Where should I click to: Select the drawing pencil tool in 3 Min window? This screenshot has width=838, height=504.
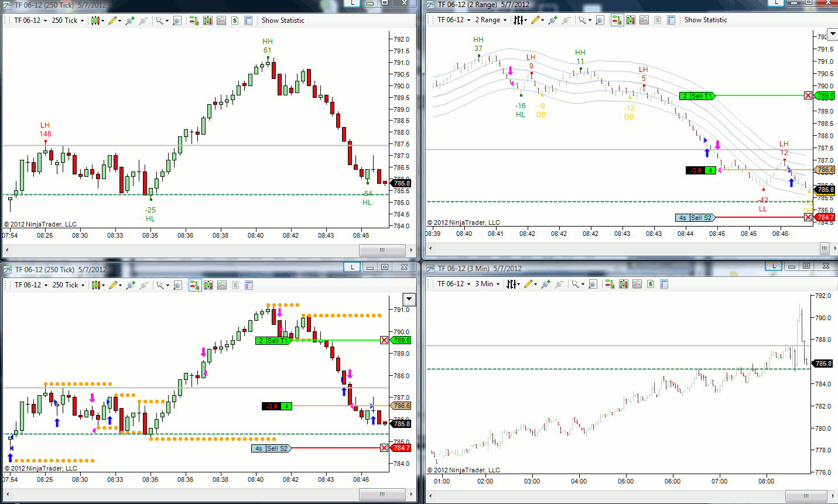(531, 284)
